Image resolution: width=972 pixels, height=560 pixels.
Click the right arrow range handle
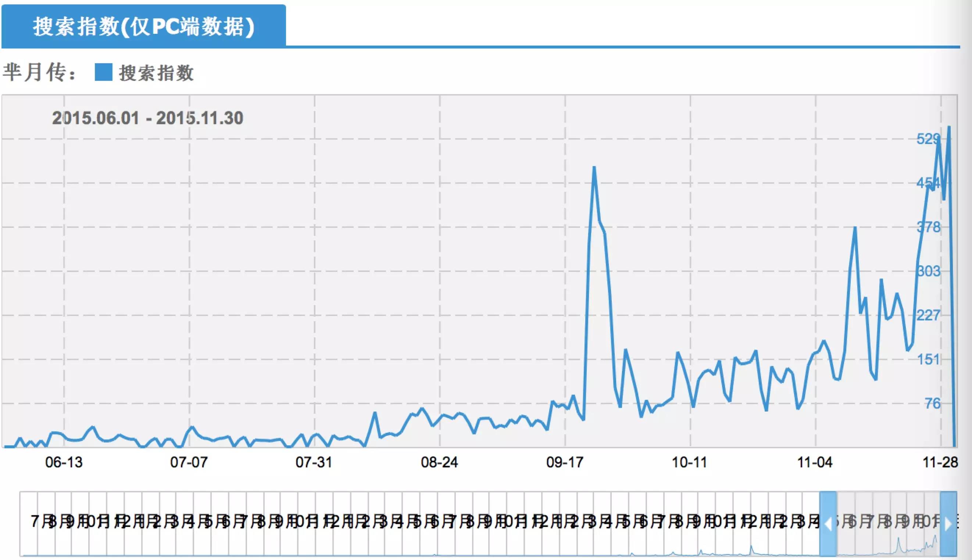[x=948, y=523]
